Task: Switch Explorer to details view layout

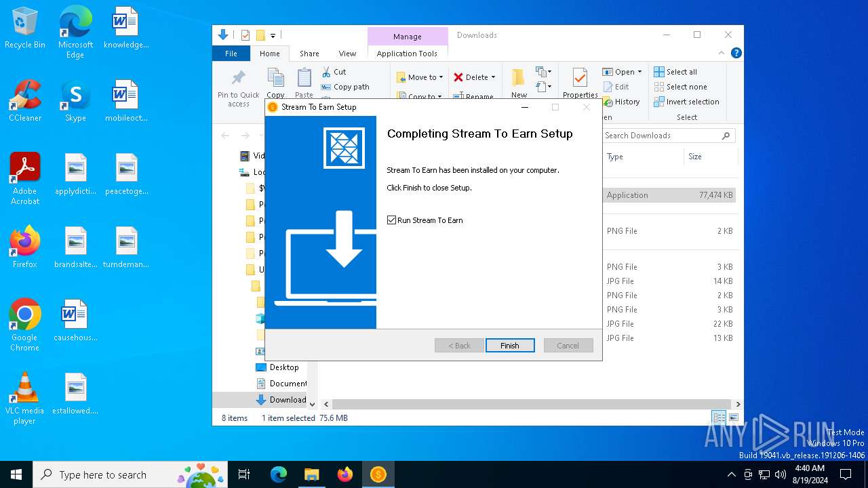Action: coord(719,418)
